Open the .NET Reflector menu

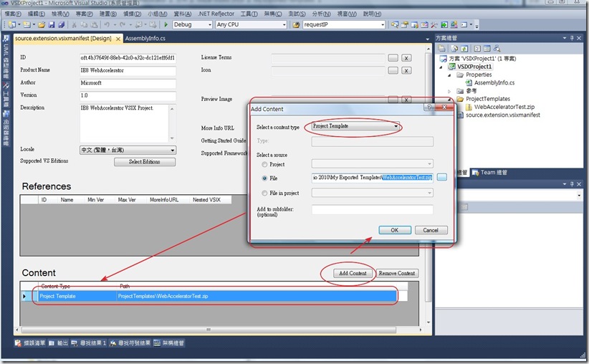tap(216, 14)
